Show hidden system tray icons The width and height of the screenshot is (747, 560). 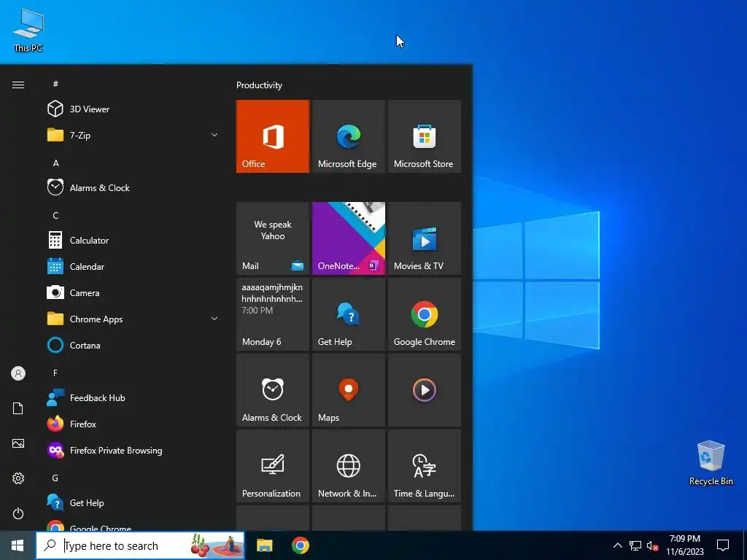point(617,545)
